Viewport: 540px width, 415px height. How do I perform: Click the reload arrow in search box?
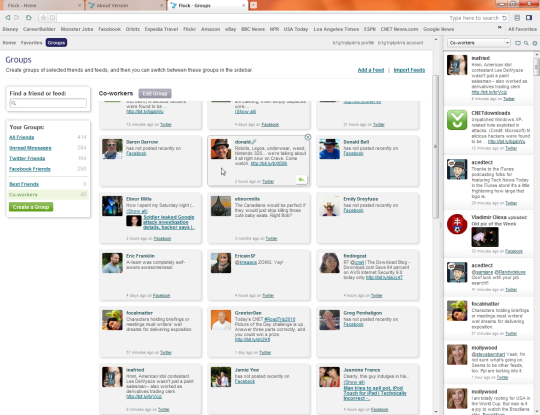pyautogui.click(x=504, y=18)
